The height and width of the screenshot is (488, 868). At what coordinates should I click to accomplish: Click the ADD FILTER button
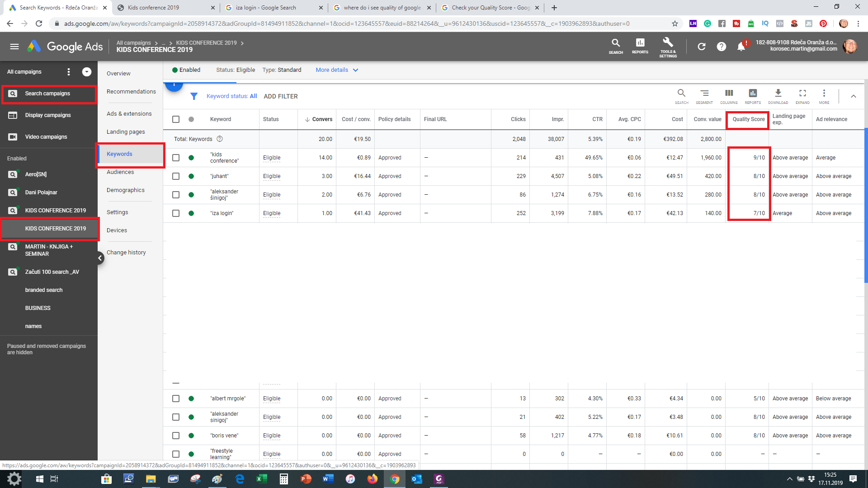click(x=280, y=96)
